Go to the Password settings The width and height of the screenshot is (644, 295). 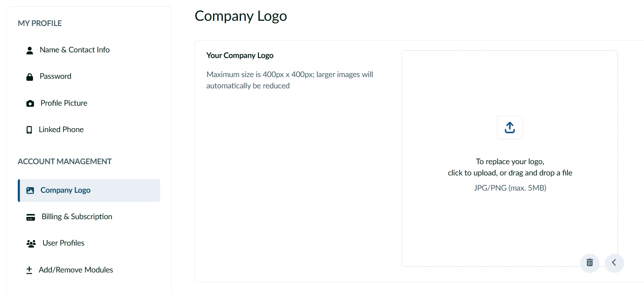pos(55,76)
